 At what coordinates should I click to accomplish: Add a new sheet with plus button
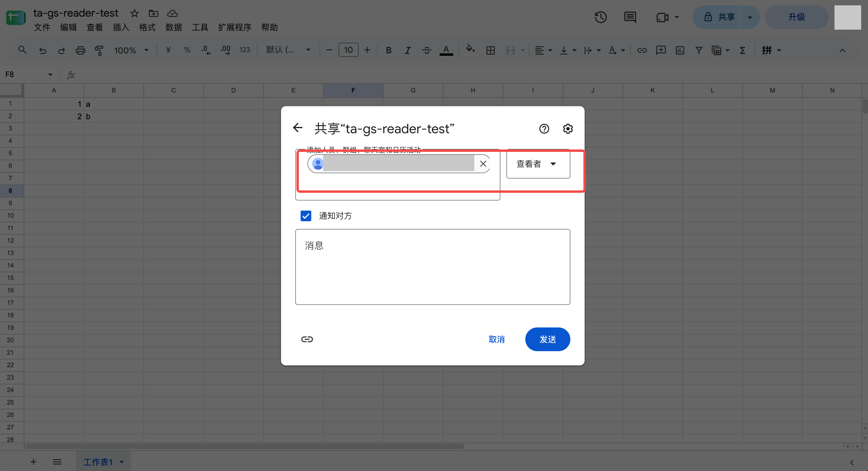(33, 462)
